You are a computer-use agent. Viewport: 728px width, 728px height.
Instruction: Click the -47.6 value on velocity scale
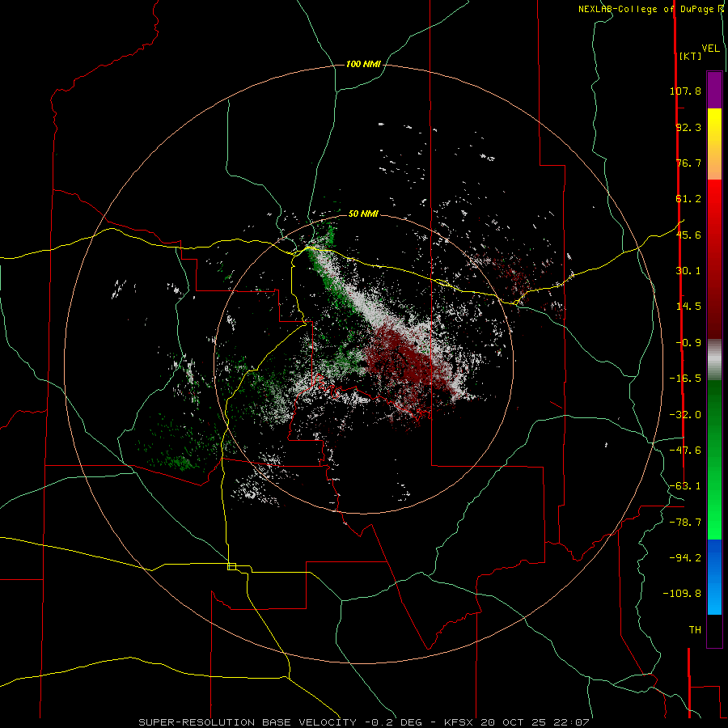(685, 451)
